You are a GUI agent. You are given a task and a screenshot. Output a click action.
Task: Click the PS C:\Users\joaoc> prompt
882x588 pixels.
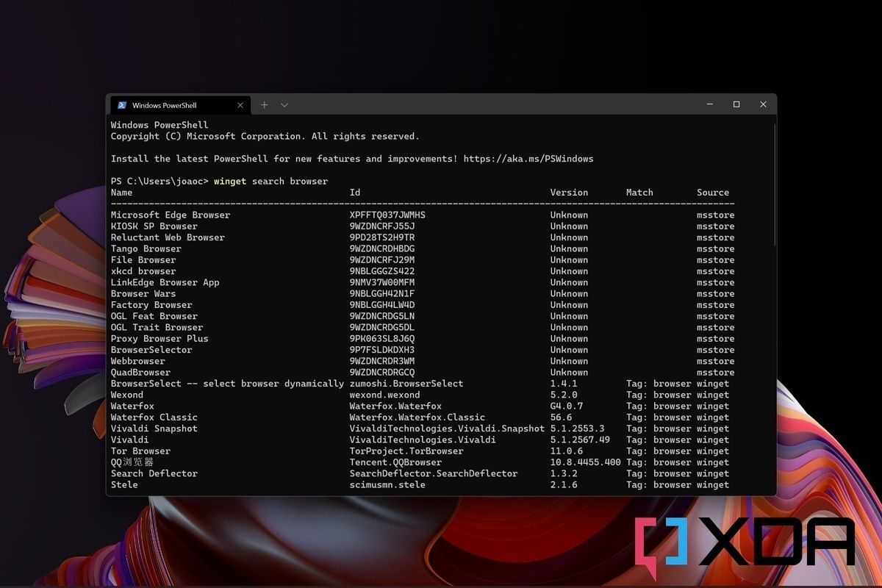coord(159,182)
